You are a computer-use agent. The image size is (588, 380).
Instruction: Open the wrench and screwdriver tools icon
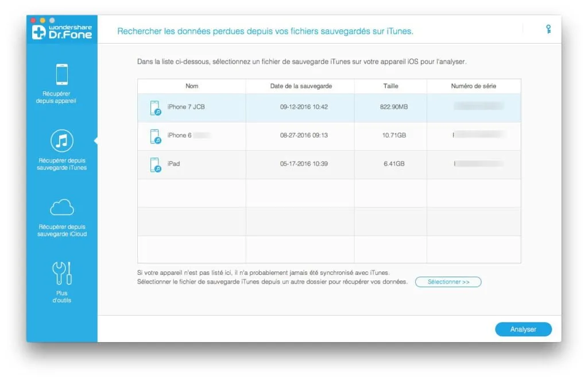click(x=62, y=273)
